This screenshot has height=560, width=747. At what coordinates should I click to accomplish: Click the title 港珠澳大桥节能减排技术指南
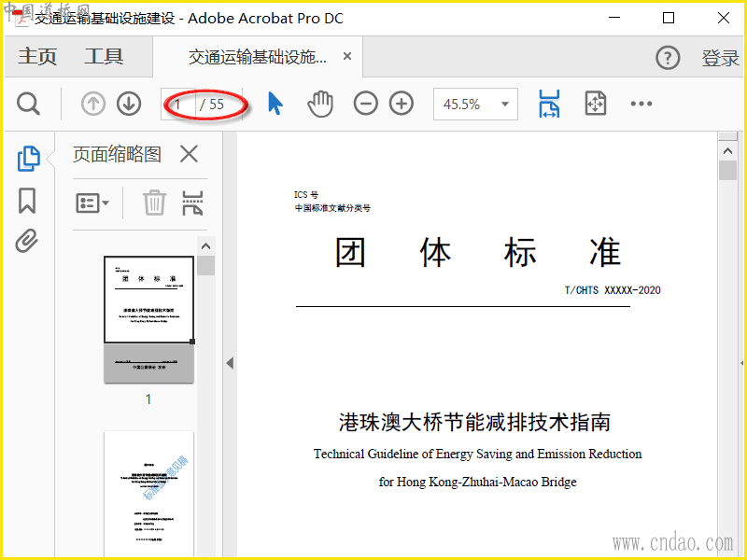475,422
